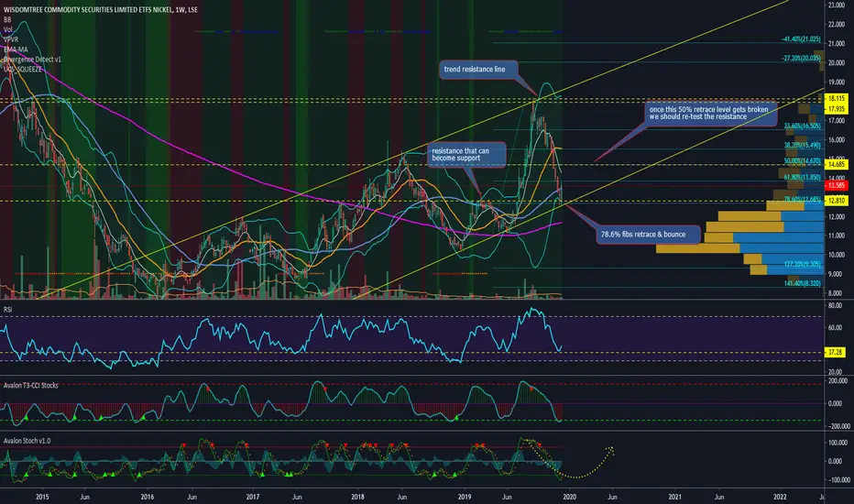Click 23.000 on the price axis
The image size is (854, 504).
(x=836, y=5)
